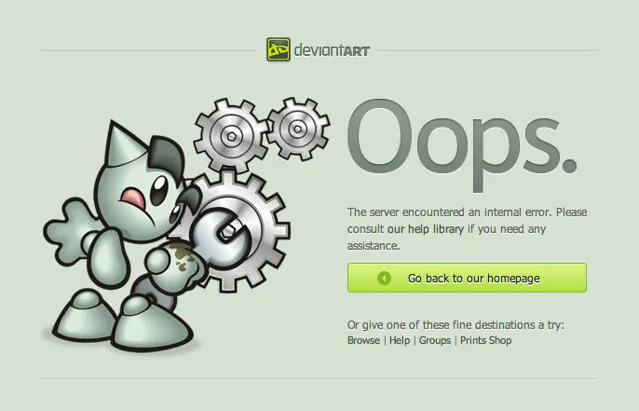639x411 pixels.
Task: Open the Prints Shop link
Action: tap(486, 340)
